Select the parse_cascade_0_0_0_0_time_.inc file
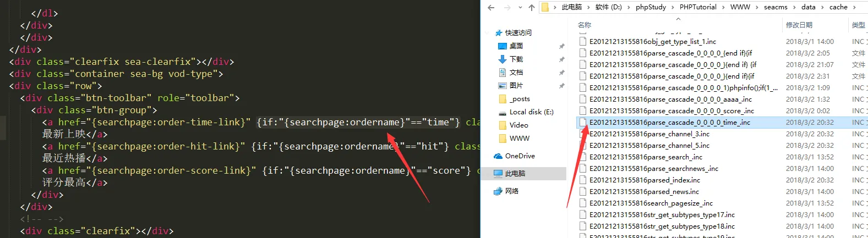The width and height of the screenshot is (868, 238). (669, 123)
